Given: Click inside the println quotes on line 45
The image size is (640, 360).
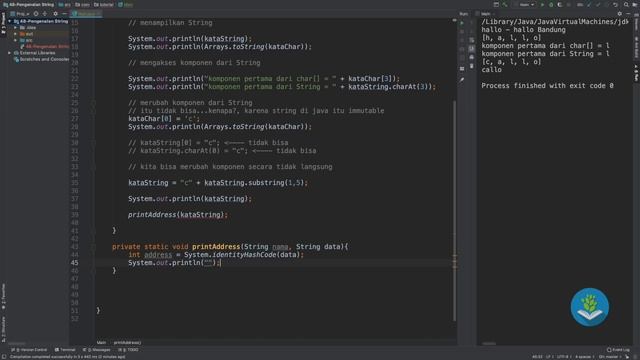Looking at the screenshot, I should [208, 262].
